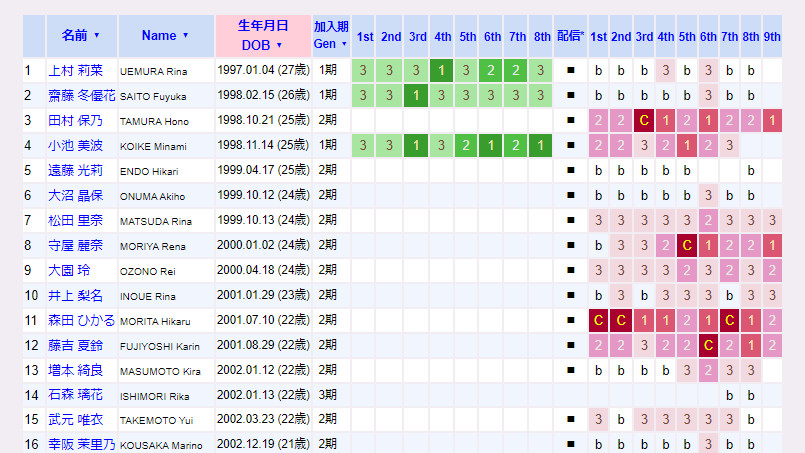Click the black square icon in SAITO Fuyuka's row

tap(570, 96)
